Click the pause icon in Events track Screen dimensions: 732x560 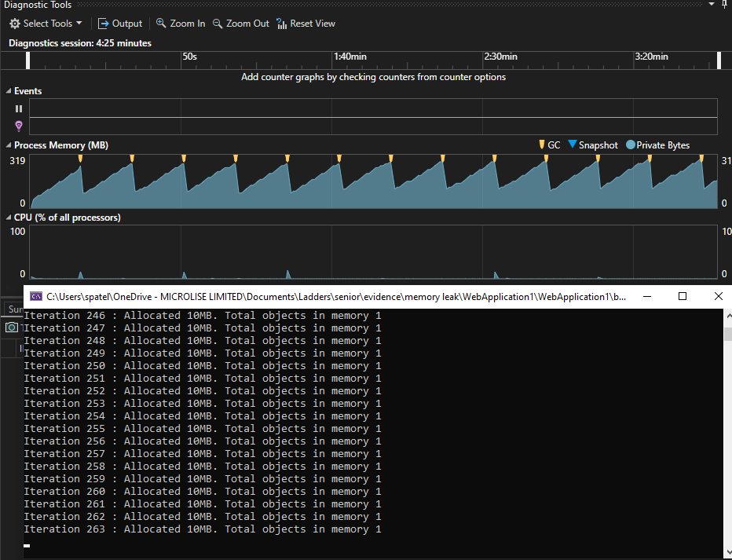point(19,108)
